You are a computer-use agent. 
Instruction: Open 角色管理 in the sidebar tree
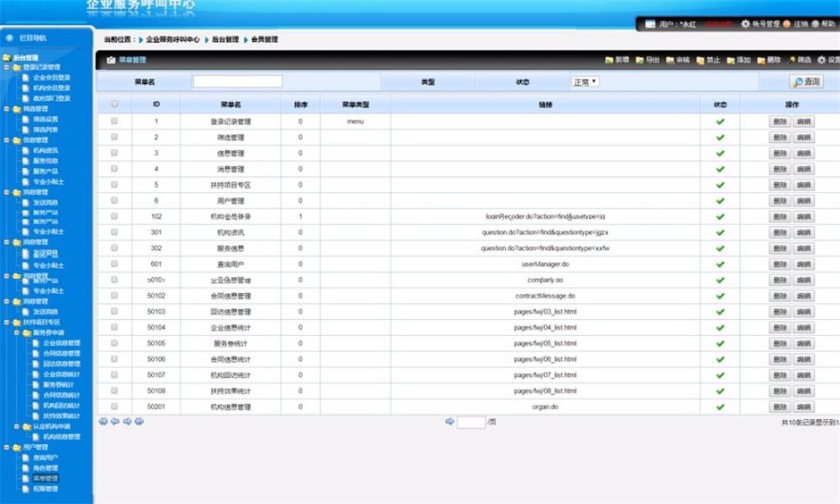click(x=46, y=469)
